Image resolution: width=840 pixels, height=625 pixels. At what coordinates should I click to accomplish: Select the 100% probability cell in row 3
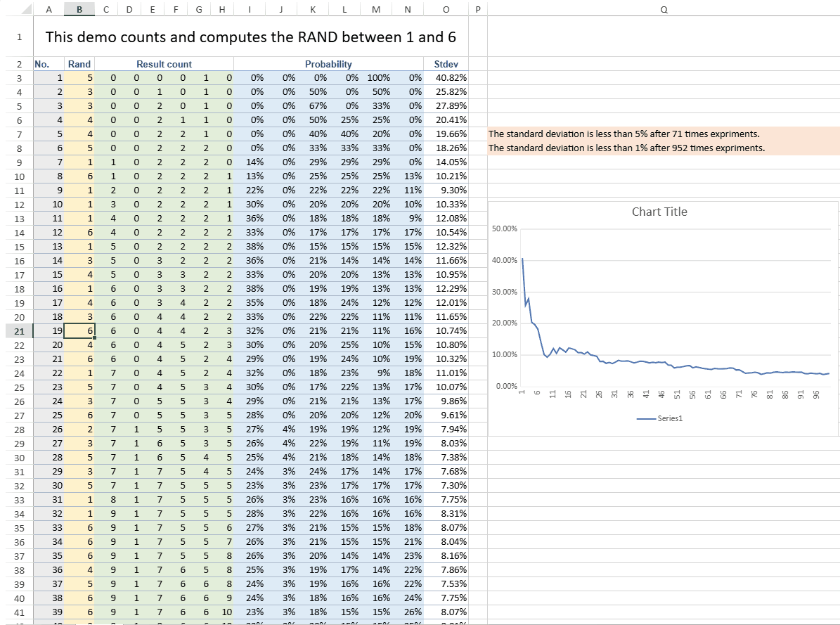[377, 78]
